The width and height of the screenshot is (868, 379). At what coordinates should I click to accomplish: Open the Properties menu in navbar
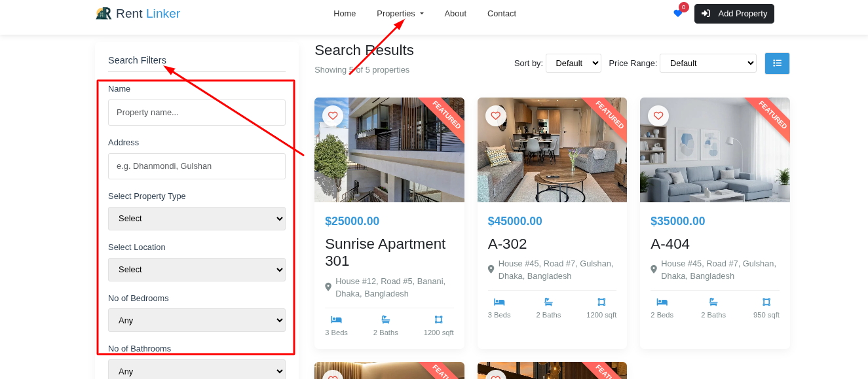point(400,14)
